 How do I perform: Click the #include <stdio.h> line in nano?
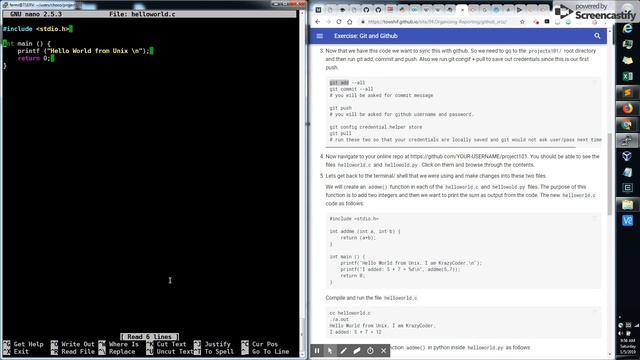pos(36,29)
